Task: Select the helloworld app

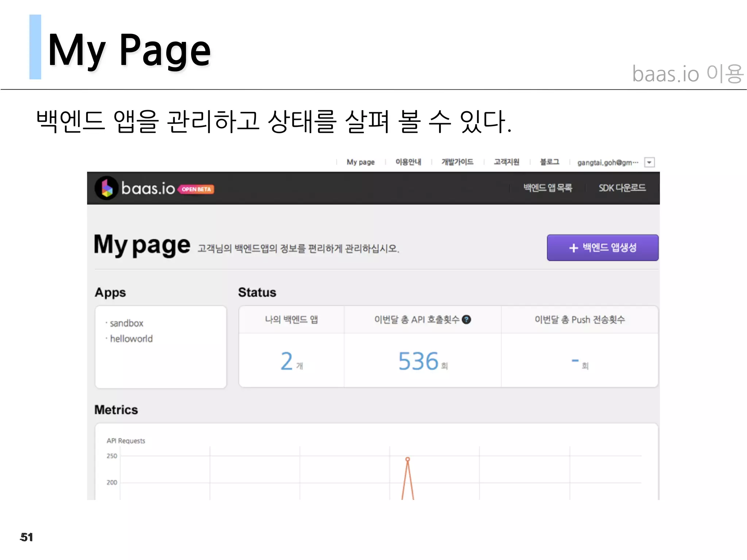Action: click(x=131, y=339)
